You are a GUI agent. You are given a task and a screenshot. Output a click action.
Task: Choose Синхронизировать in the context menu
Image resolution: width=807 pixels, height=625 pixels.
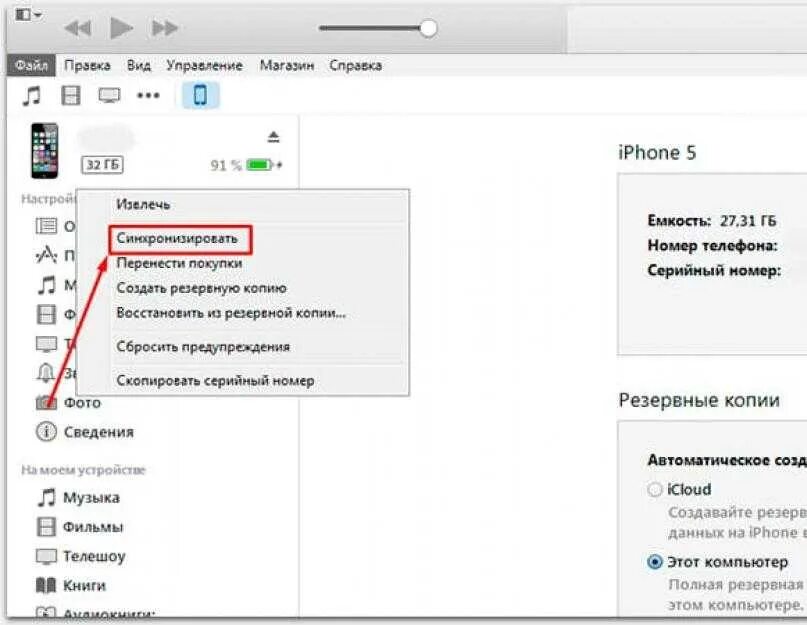click(177, 239)
